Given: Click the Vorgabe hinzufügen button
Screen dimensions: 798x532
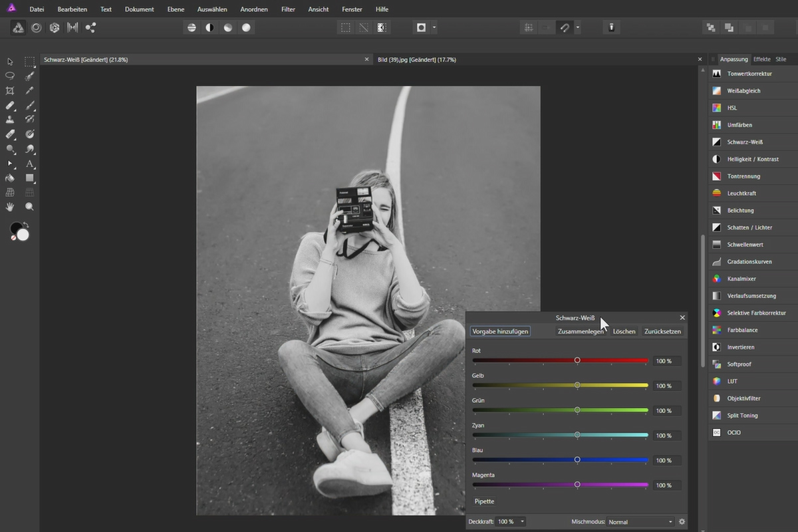Looking at the screenshot, I should point(499,331).
